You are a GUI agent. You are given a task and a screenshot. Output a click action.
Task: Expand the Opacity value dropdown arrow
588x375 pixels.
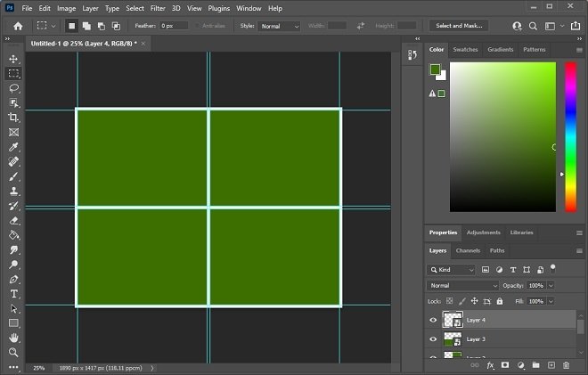(551, 285)
